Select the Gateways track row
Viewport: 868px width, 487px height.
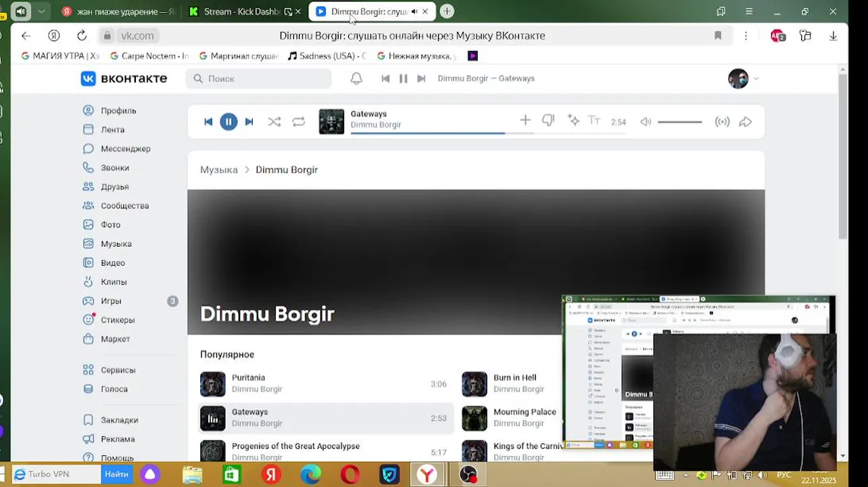tap(326, 418)
